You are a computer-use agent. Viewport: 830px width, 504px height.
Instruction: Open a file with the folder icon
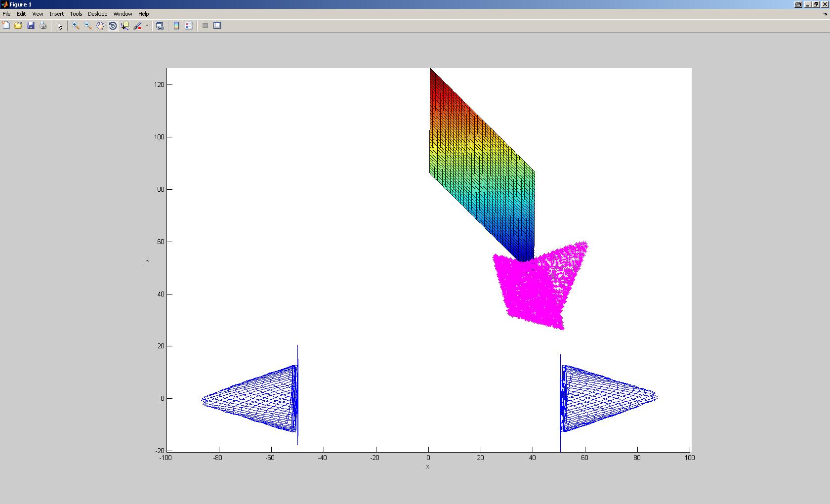(18, 26)
